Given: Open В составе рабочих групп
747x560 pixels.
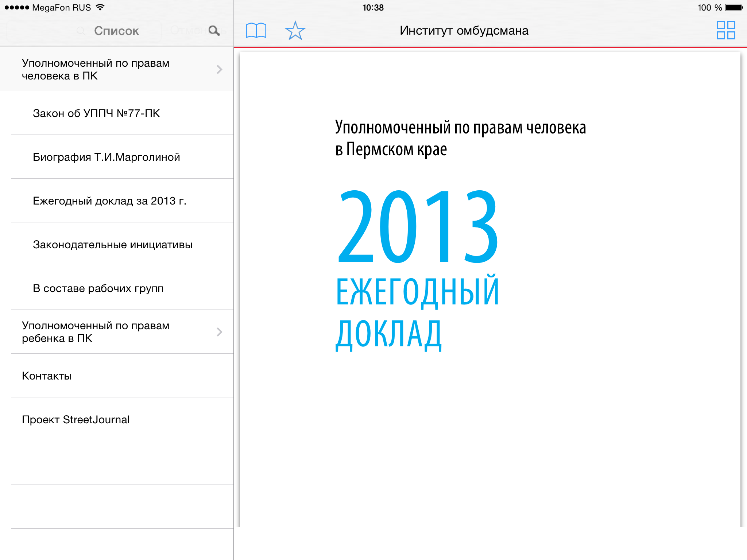Looking at the screenshot, I should click(x=98, y=288).
